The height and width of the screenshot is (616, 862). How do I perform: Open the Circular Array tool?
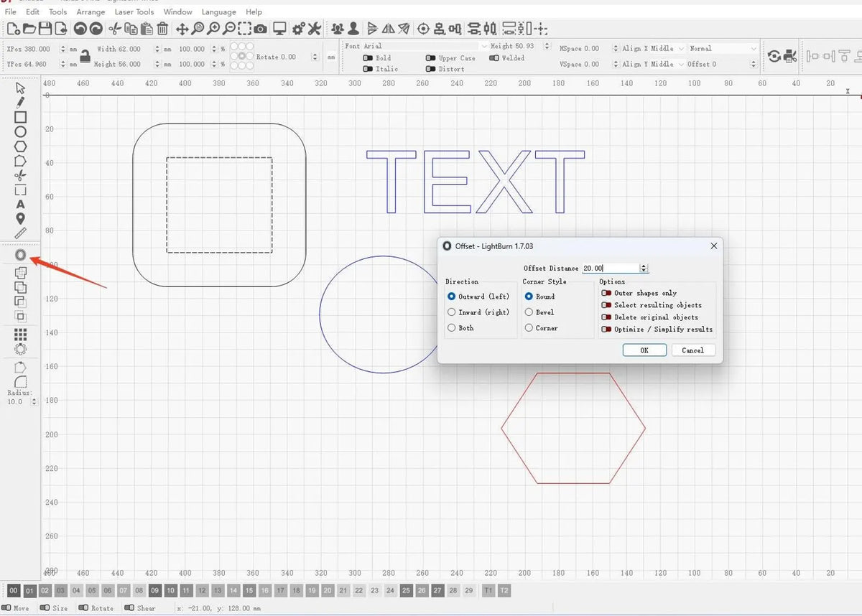coord(20,350)
